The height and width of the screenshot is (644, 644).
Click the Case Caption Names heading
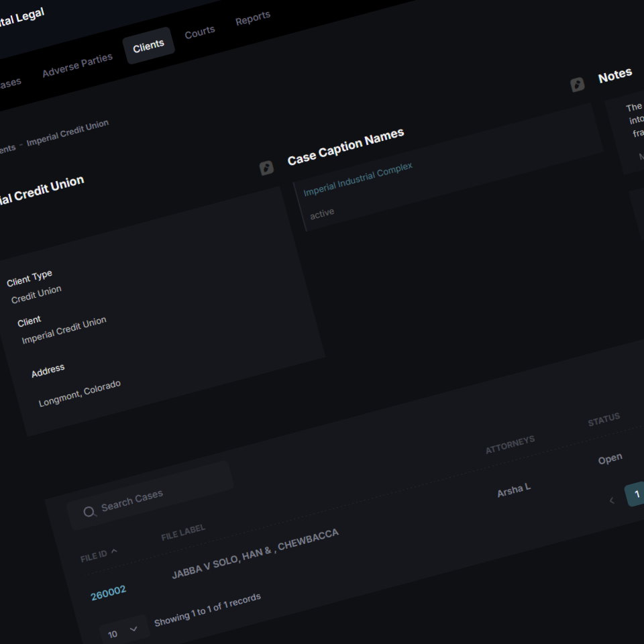[x=346, y=146]
